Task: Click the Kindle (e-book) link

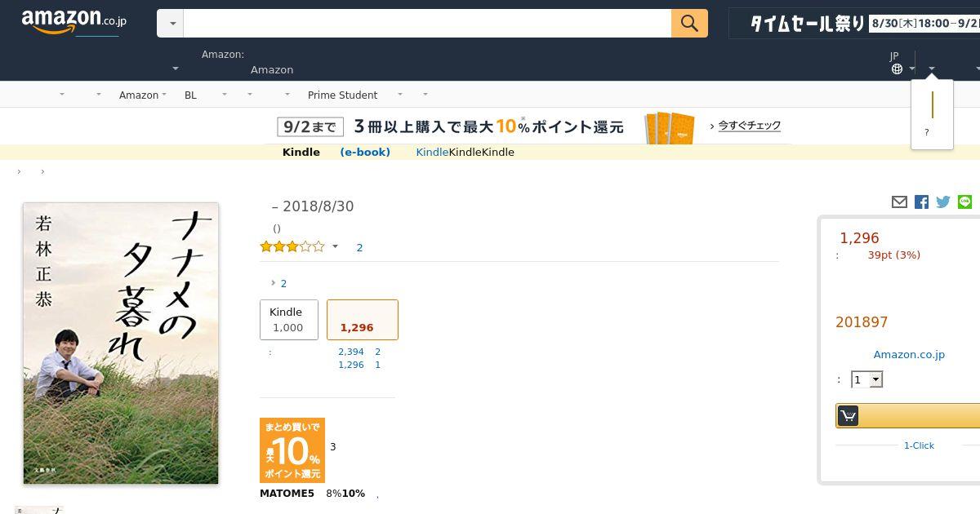Action: coord(365,152)
